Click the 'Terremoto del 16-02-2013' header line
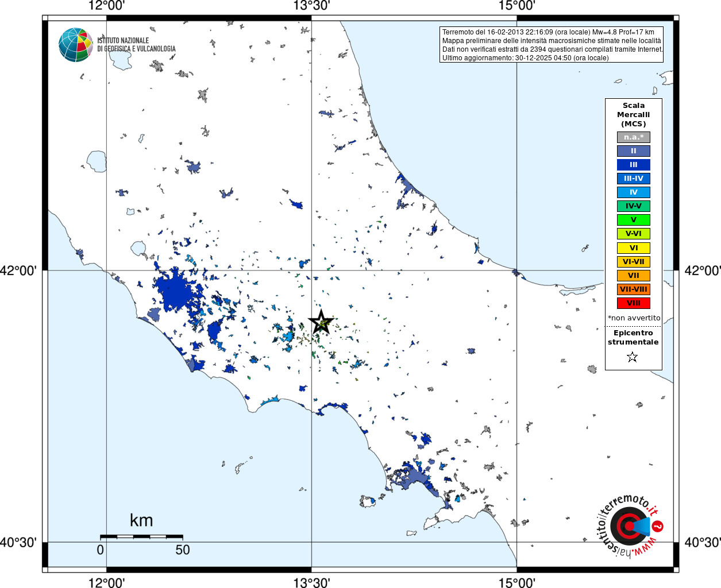The width and height of the screenshot is (721, 588). click(548, 32)
